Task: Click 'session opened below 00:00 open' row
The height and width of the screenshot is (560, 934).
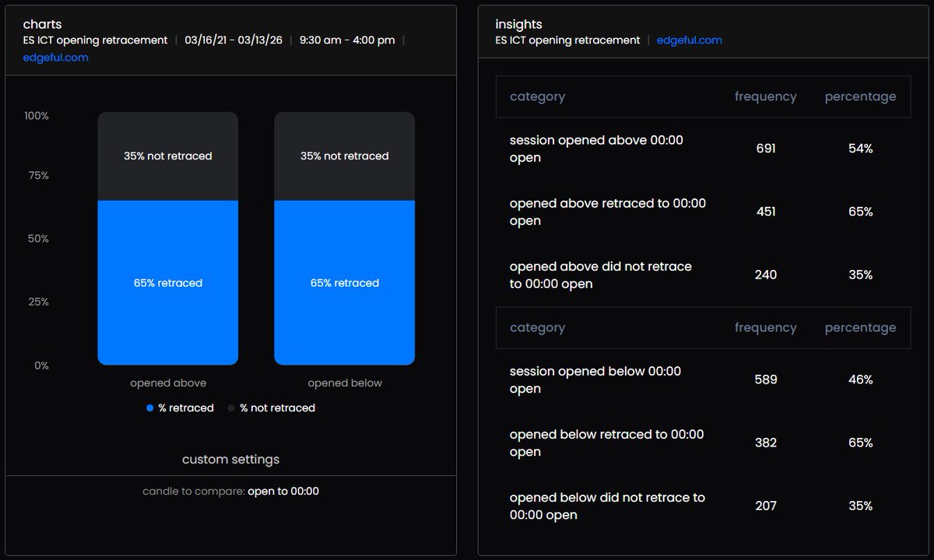Action: pos(703,380)
